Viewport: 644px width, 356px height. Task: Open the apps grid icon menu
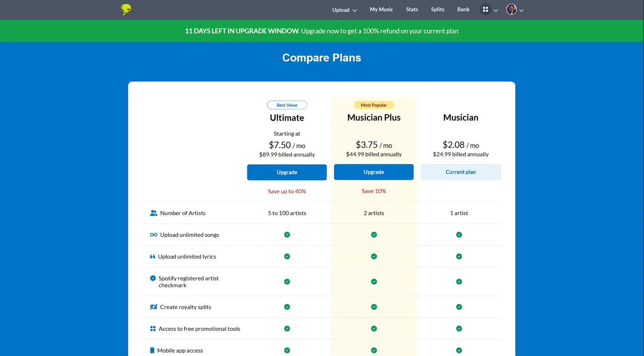pyautogui.click(x=485, y=9)
